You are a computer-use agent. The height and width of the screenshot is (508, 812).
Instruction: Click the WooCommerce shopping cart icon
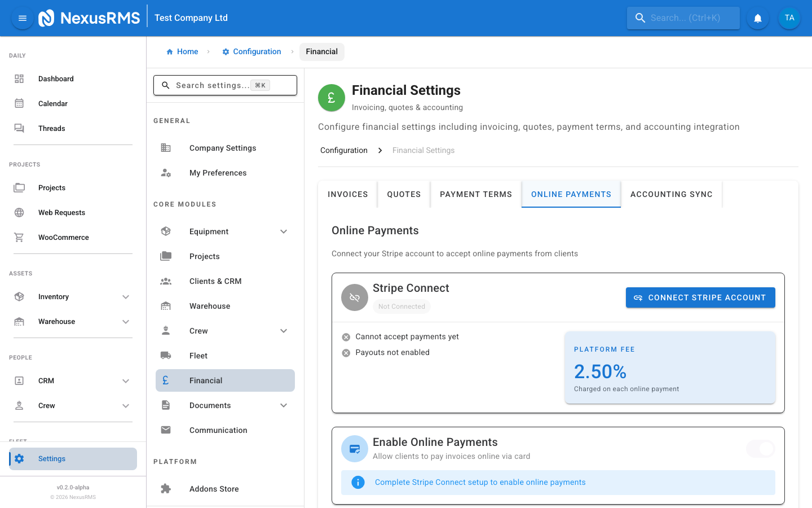tap(19, 237)
